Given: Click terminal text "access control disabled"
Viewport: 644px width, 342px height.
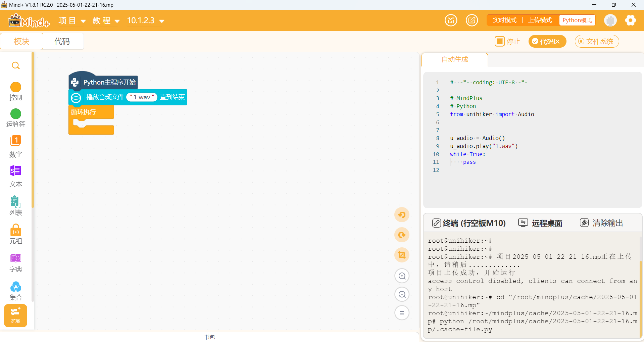Looking at the screenshot, I should click(x=475, y=281).
